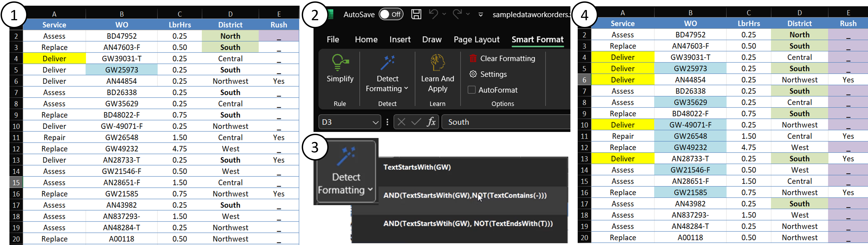This screenshot has width=868, height=245.
Task: Click the formula bar cancel X
Action: click(401, 122)
